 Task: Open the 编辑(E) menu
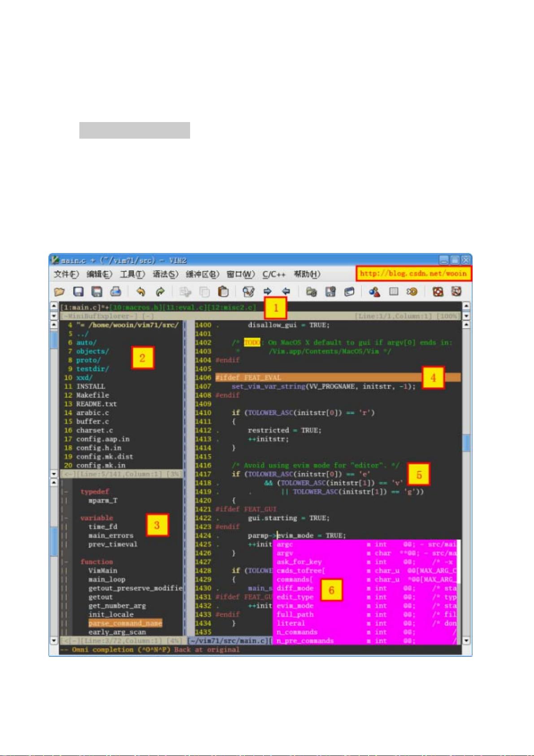pyautogui.click(x=100, y=274)
